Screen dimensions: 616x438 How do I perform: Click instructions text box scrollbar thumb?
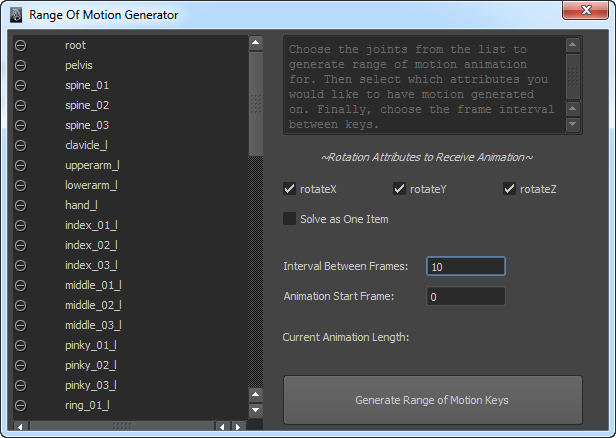tap(573, 77)
